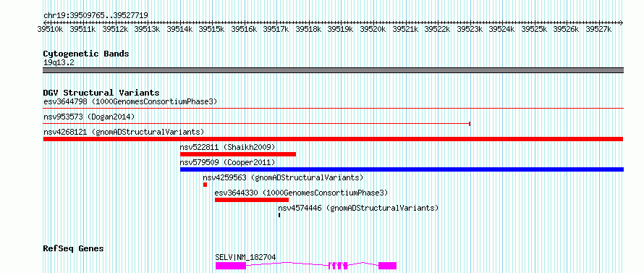Click the chr19:39509765..39527719 coordinates text
The image size is (644, 273).
tap(96, 16)
